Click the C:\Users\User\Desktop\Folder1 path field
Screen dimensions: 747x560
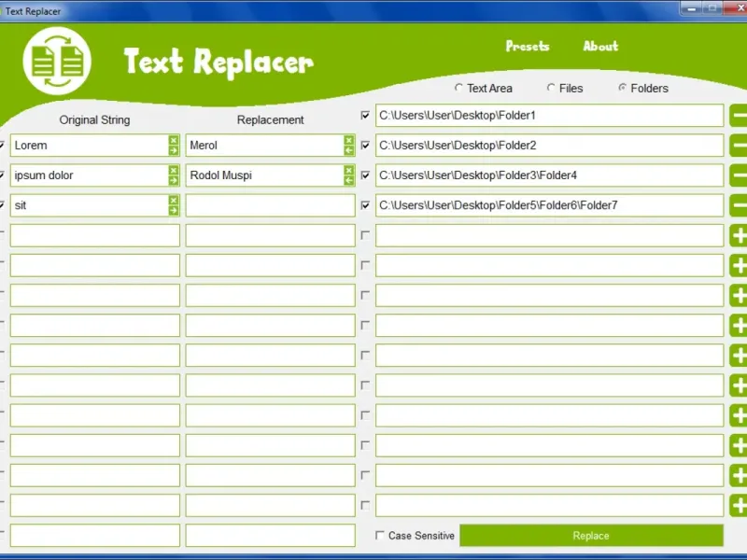pyautogui.click(x=549, y=115)
